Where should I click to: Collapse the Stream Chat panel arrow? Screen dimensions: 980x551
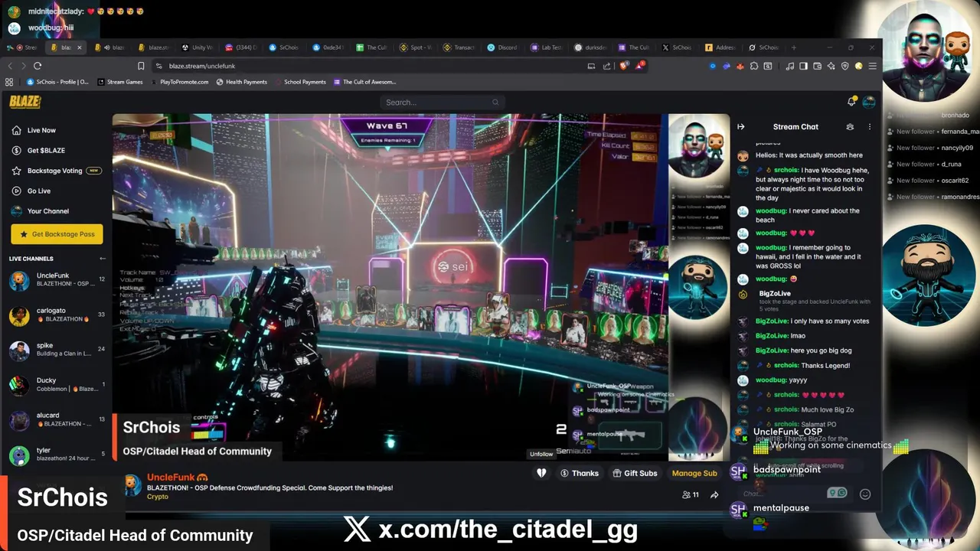741,127
